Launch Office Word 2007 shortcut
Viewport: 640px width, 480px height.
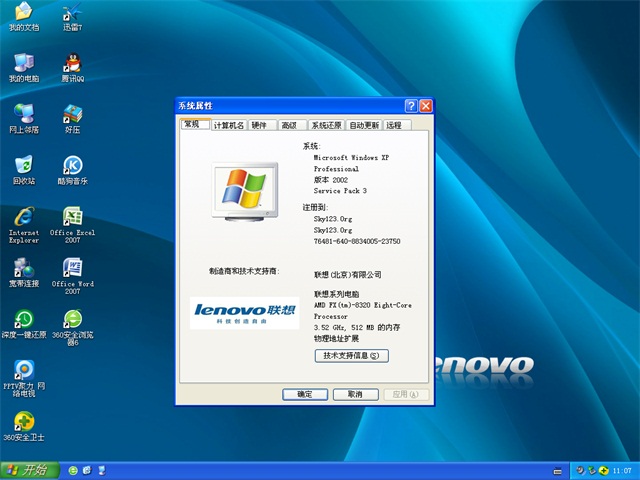pyautogui.click(x=73, y=276)
